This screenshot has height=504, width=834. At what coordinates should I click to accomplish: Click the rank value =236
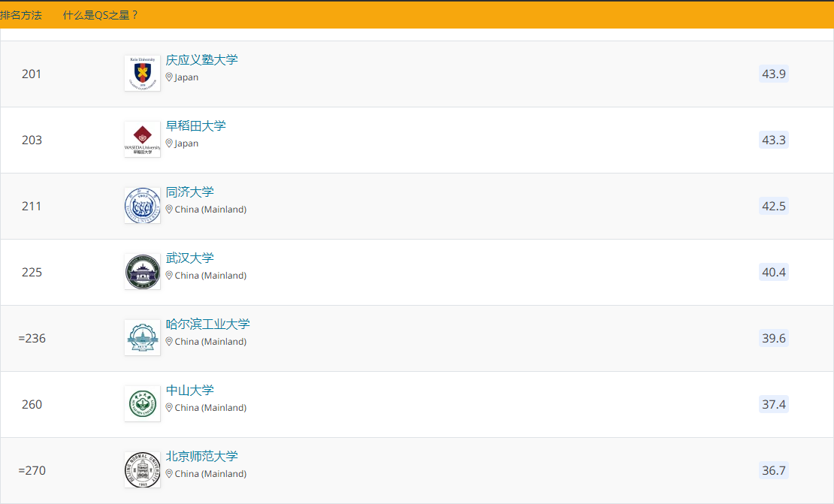tap(32, 338)
